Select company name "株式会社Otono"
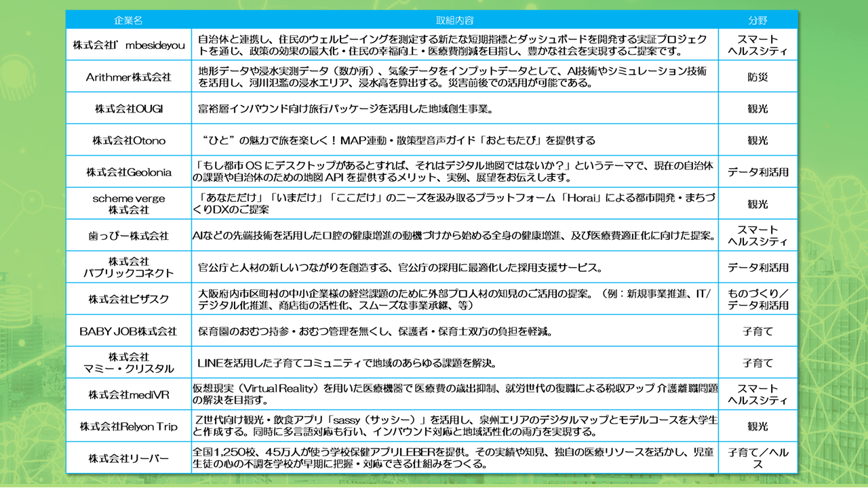 (129, 140)
